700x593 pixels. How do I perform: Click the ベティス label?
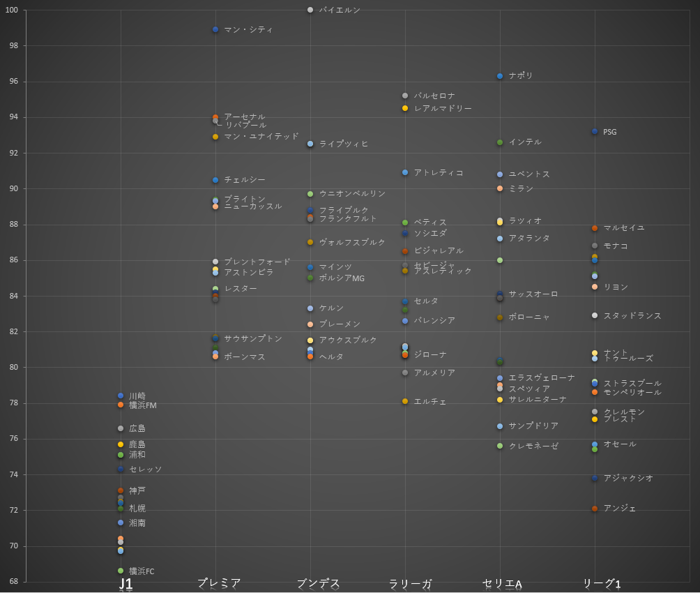[x=430, y=223]
